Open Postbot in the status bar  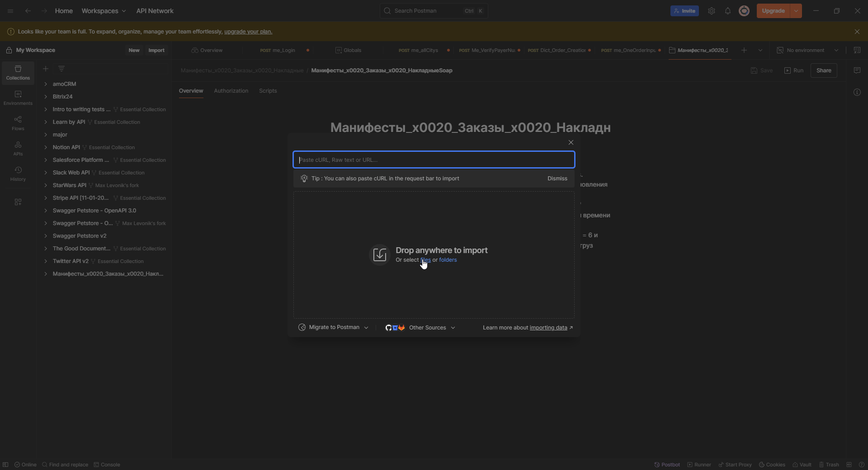point(667,465)
